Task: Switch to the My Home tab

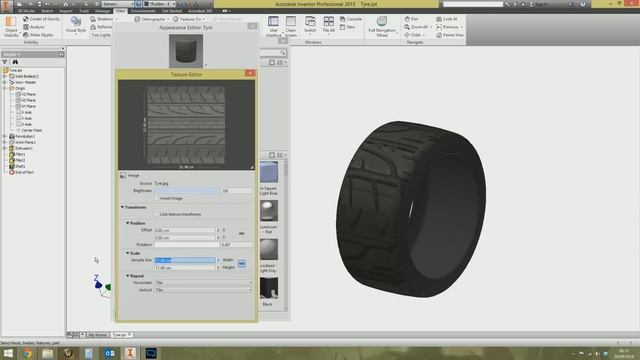Action: point(98,335)
